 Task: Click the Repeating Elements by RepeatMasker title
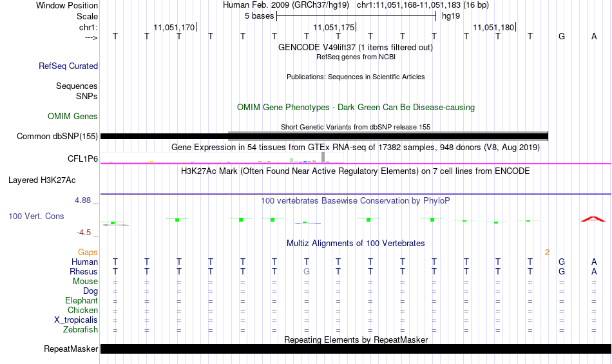tap(356, 340)
